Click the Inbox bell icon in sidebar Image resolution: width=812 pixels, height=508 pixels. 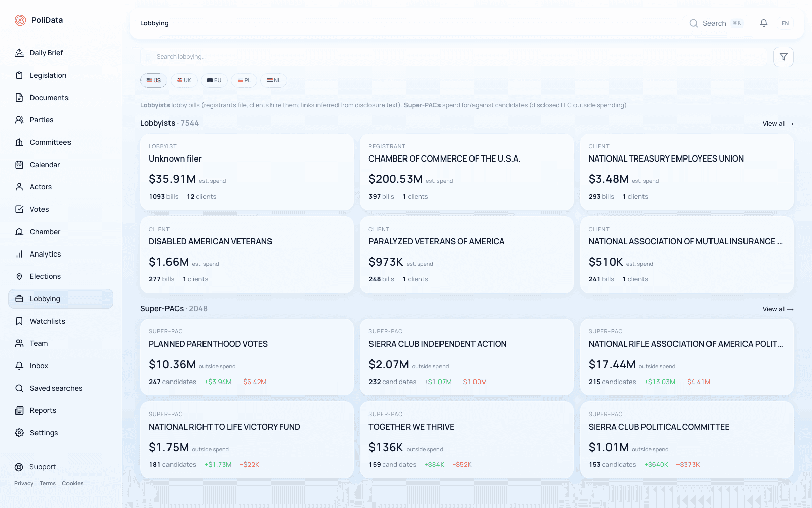coord(19,366)
